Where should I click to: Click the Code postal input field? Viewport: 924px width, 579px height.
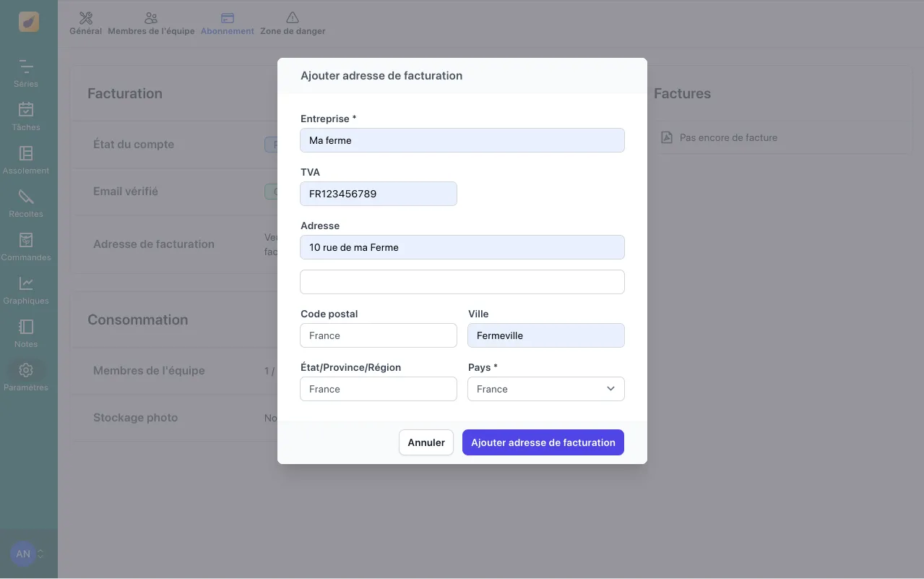tap(379, 335)
